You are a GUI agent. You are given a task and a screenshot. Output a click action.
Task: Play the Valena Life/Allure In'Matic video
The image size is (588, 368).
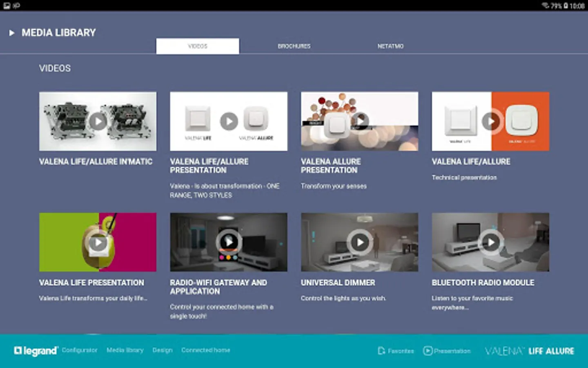tap(98, 121)
